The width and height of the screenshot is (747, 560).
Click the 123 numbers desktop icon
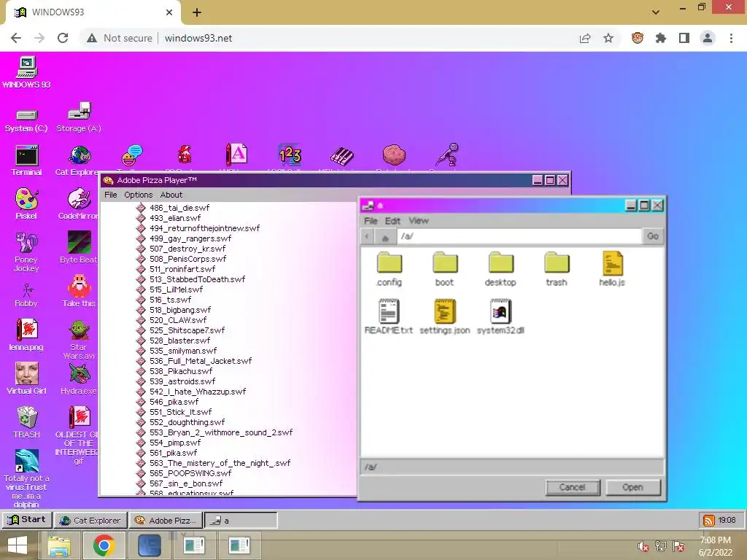point(290,155)
